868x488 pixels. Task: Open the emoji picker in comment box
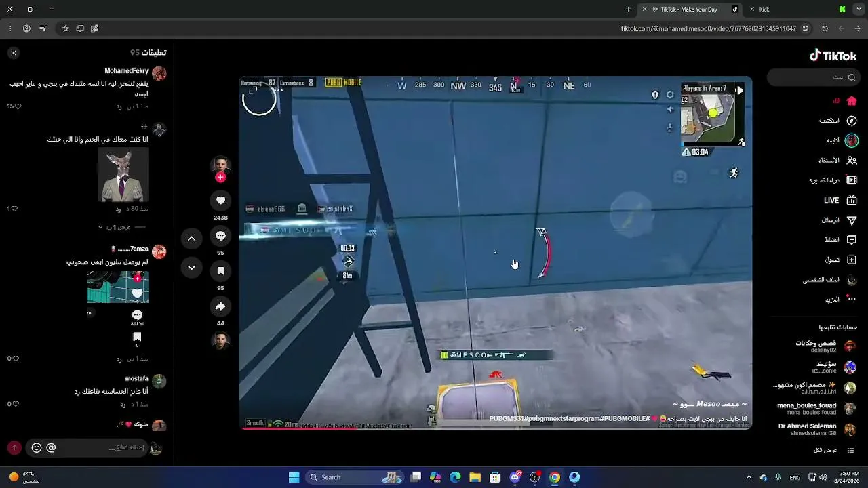pyautogui.click(x=37, y=448)
